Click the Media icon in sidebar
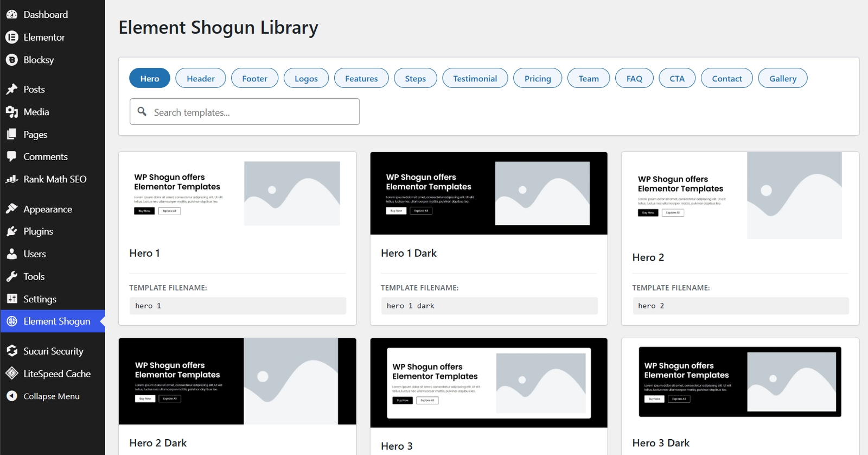The image size is (868, 455). tap(12, 112)
